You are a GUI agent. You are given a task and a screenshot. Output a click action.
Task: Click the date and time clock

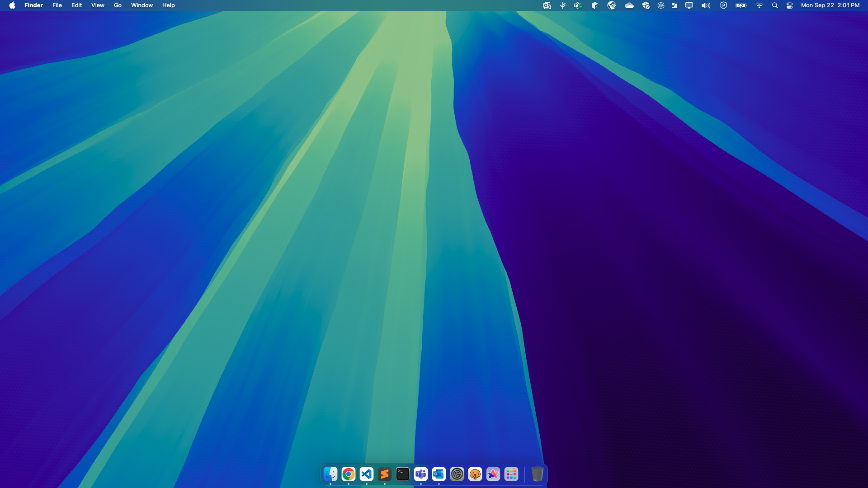click(x=830, y=5)
